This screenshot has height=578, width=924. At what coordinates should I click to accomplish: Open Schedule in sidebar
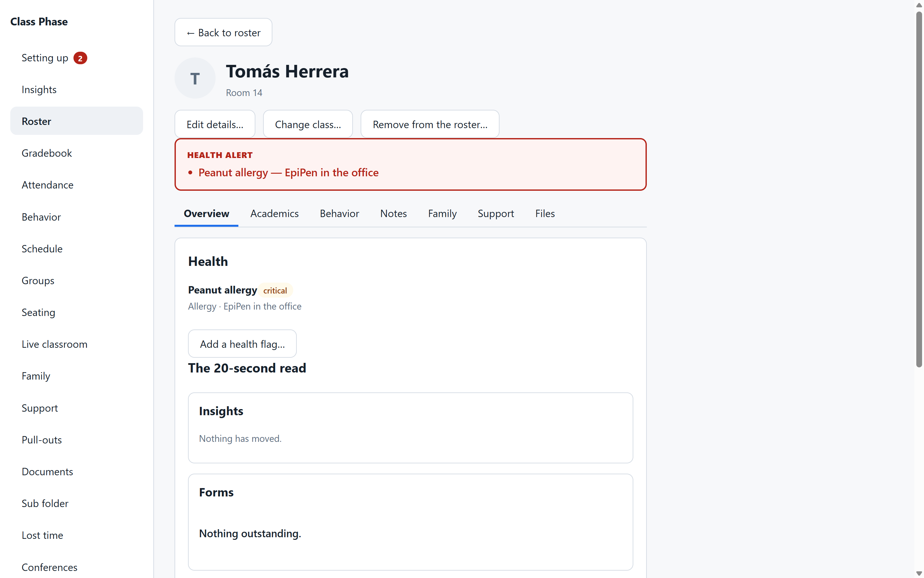pos(76,249)
